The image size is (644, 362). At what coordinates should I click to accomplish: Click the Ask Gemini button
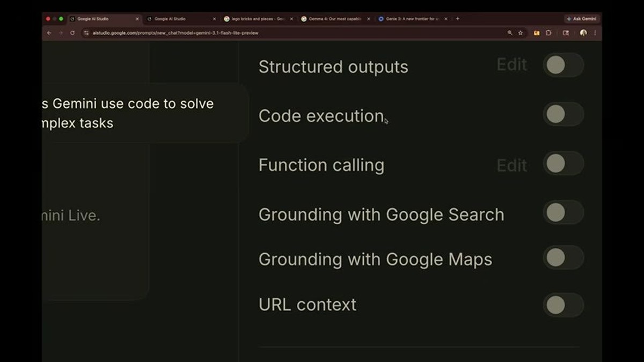[582, 19]
